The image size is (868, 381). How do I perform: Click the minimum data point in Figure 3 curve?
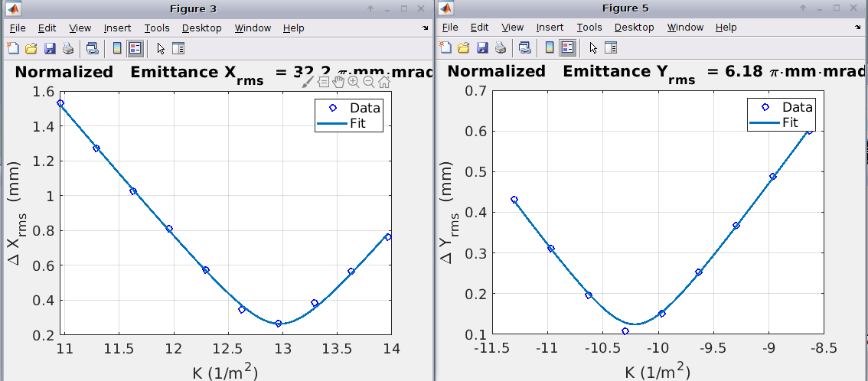click(x=279, y=324)
